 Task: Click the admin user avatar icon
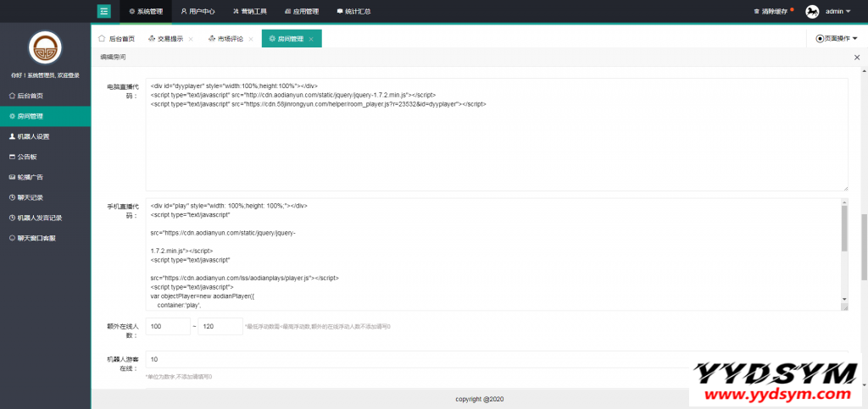tap(811, 12)
